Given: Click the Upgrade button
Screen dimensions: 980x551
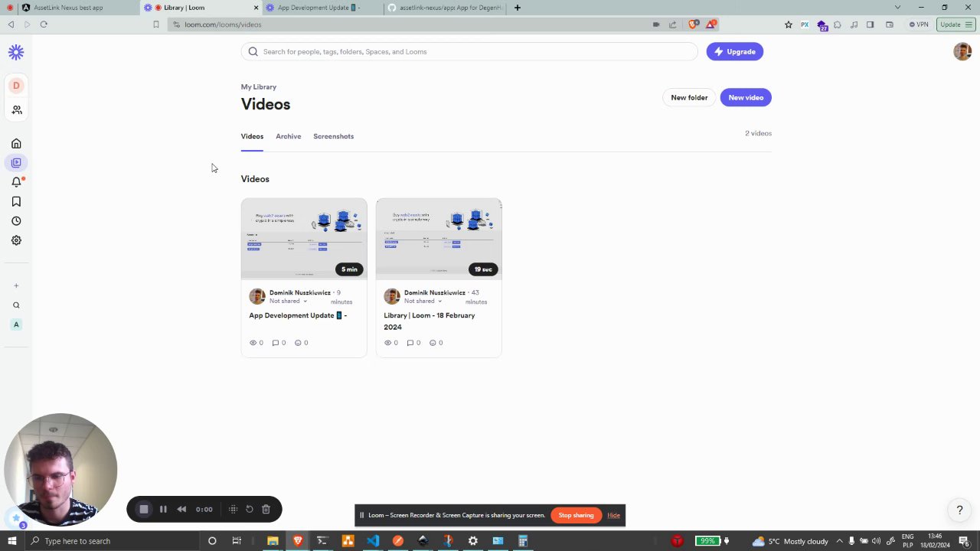Looking at the screenshot, I should point(735,52).
